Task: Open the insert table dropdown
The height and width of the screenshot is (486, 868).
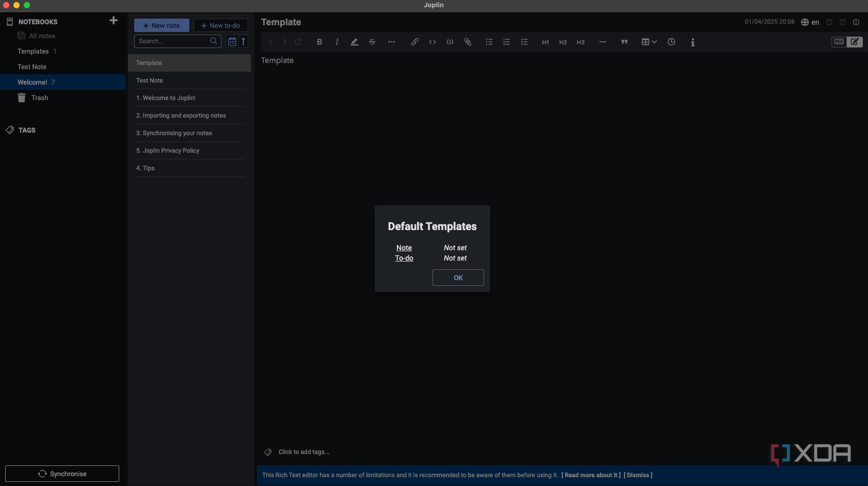Action: tap(649, 42)
